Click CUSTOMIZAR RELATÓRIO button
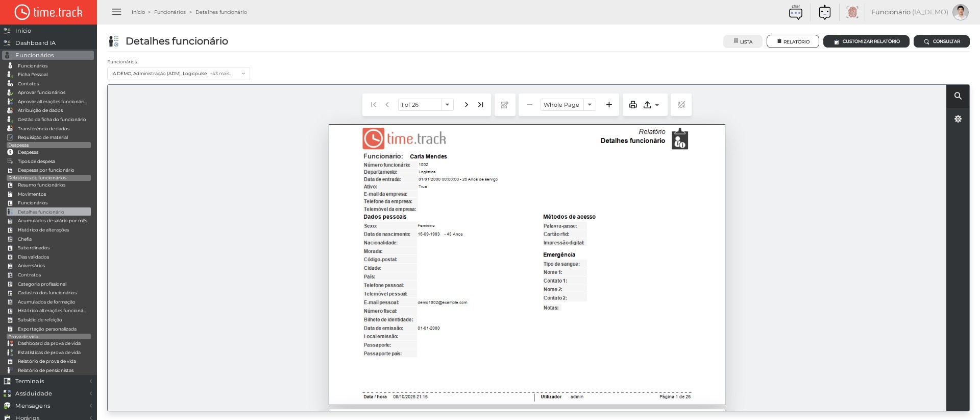The width and height of the screenshot is (980, 420). point(866,41)
